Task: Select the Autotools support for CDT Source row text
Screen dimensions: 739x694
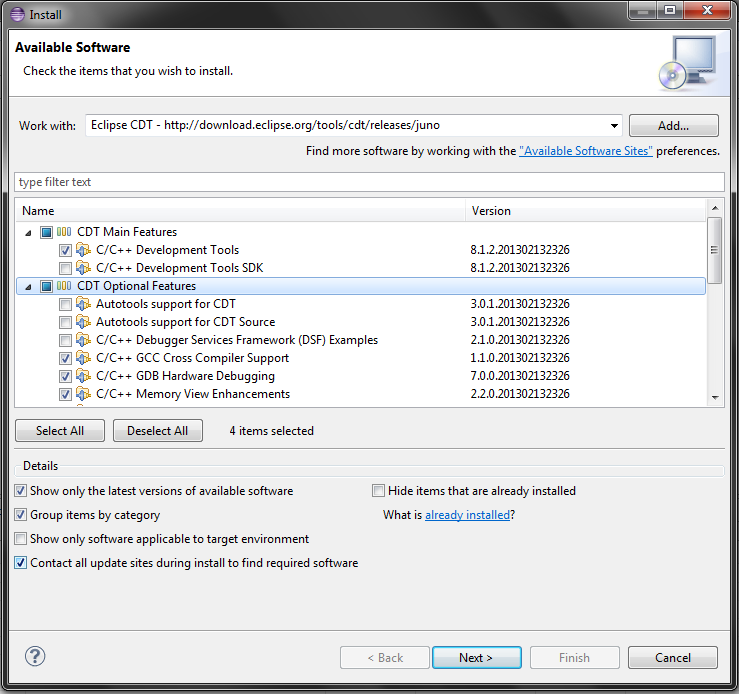Action: (186, 322)
